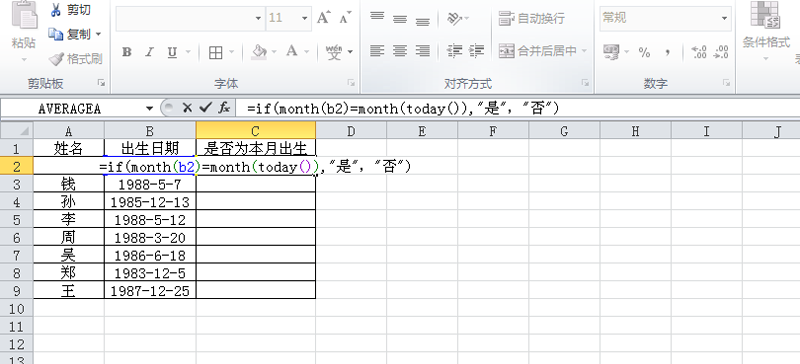Open the Alignment (对齐方式) dialog launcher
This screenshot has height=364, width=800.
point(585,83)
